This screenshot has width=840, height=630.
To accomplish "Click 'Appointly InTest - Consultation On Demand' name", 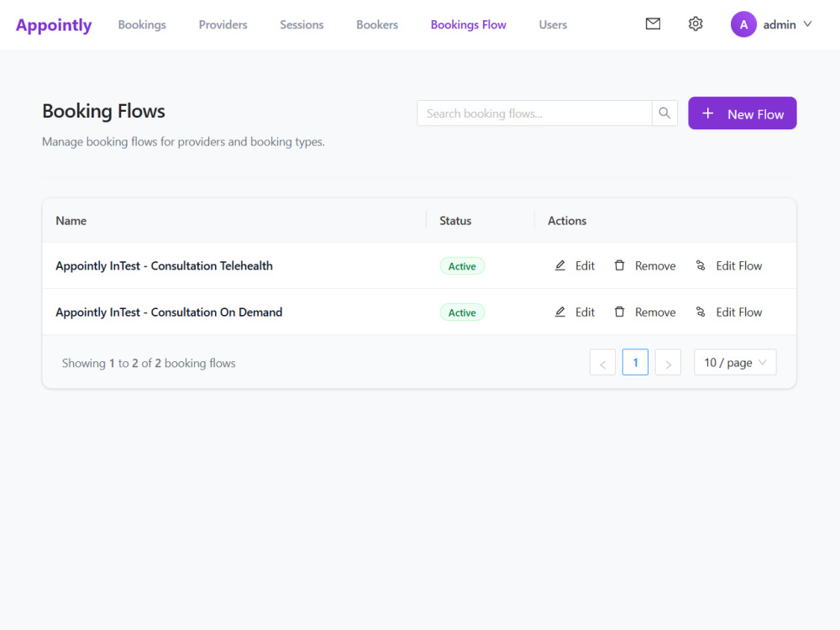I will pyautogui.click(x=169, y=312).
